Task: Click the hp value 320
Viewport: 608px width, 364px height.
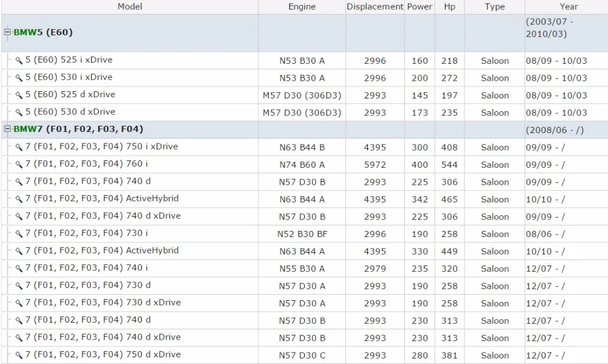Action: pyautogui.click(x=449, y=269)
